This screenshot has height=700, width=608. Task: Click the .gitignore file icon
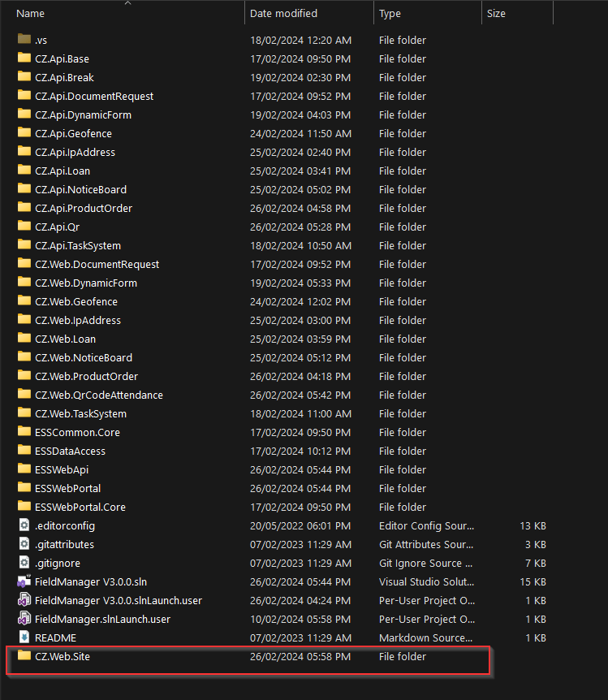point(24,563)
